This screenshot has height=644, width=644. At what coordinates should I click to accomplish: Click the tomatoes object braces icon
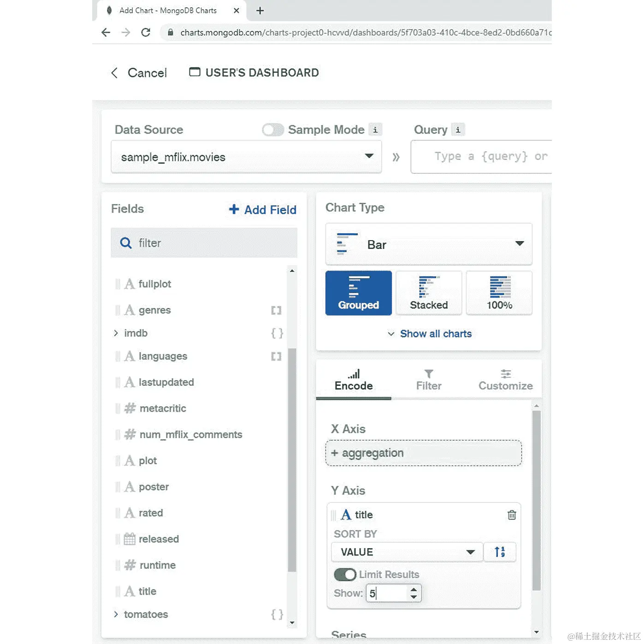(x=277, y=614)
